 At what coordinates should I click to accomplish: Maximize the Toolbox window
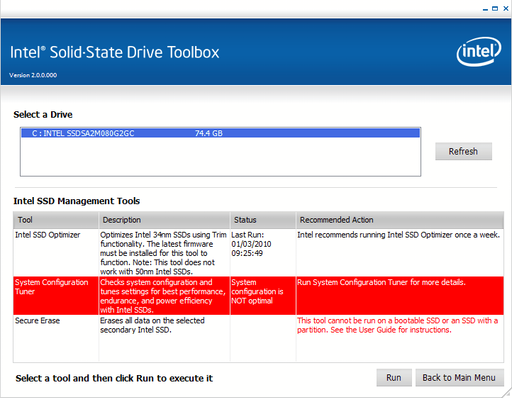pyautogui.click(x=495, y=9)
